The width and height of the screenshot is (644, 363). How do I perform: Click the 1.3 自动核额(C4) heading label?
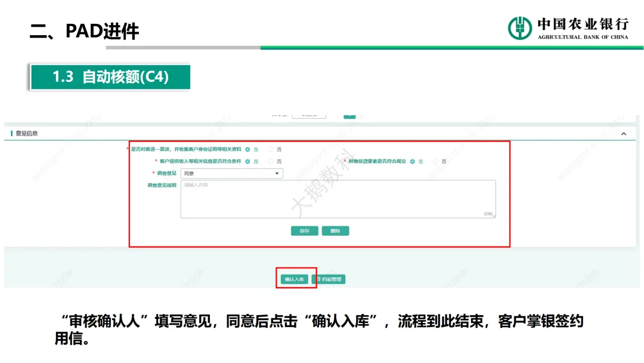(110, 77)
